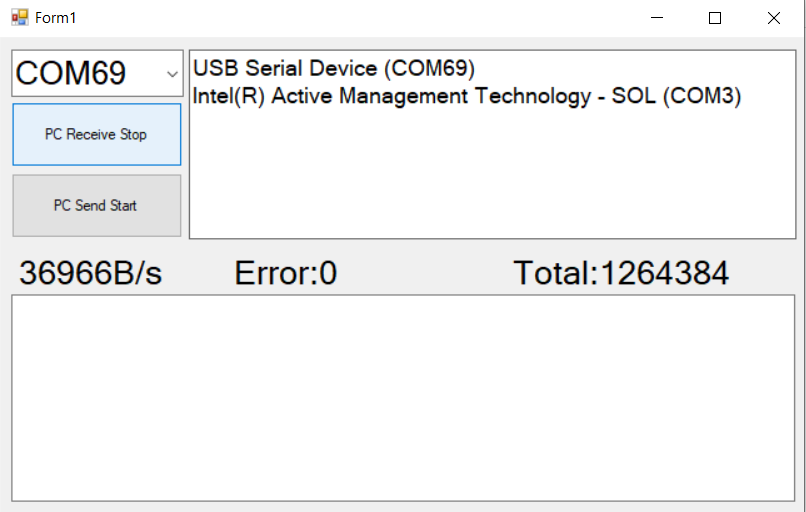
Task: Click the Total:1264384 byte counter label
Action: (x=621, y=272)
